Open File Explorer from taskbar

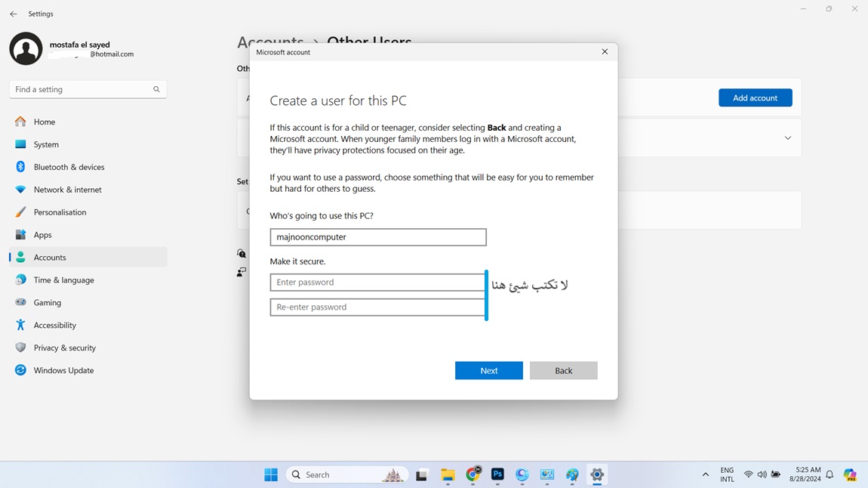coord(448,474)
